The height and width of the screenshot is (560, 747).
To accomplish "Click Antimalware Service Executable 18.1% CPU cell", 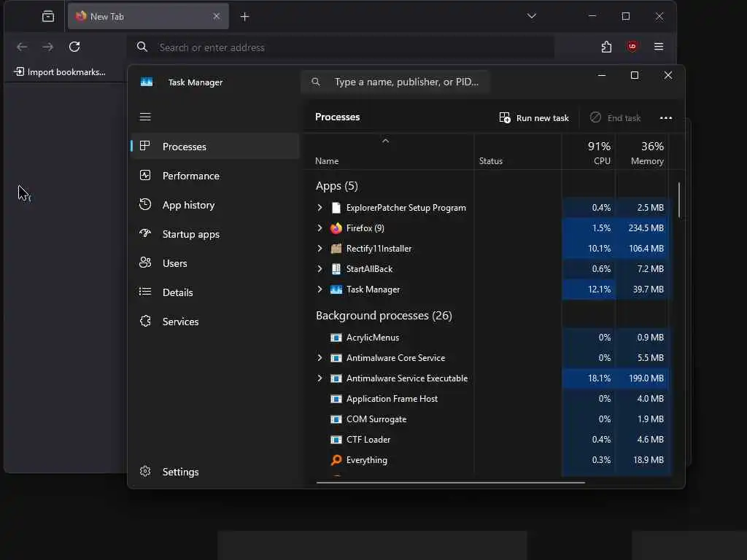I will point(589,378).
